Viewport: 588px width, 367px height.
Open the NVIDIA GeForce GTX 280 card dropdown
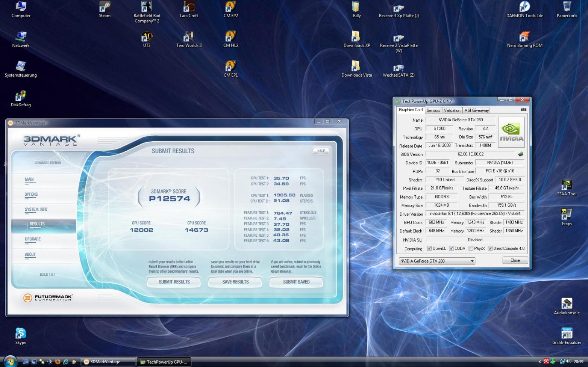coord(437,261)
